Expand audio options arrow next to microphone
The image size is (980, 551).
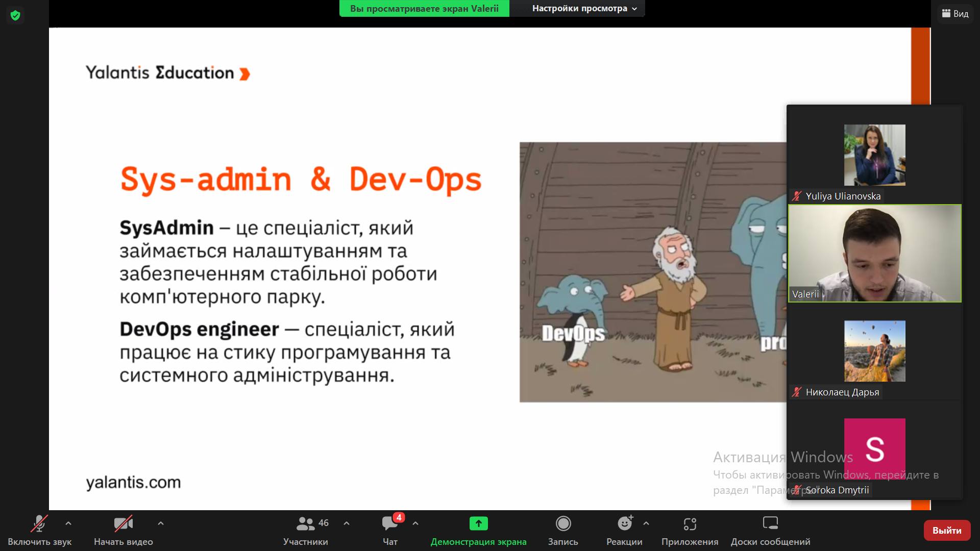click(68, 523)
